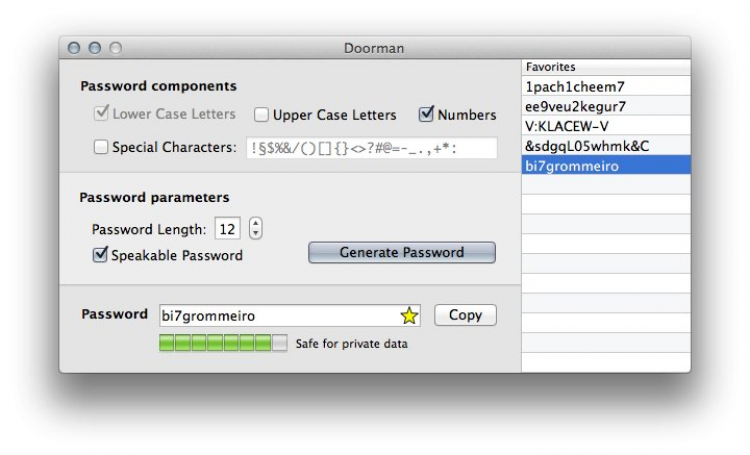Click the window zoom button
750x455 pixels.
tap(116, 47)
